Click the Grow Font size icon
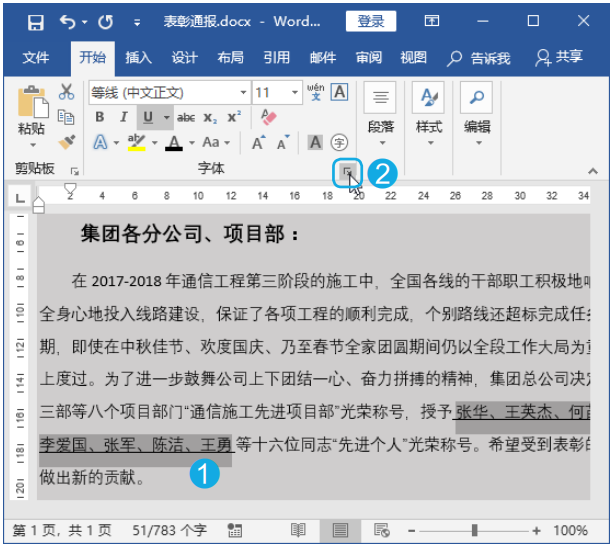Viewport: 614px width, 548px height. click(258, 142)
